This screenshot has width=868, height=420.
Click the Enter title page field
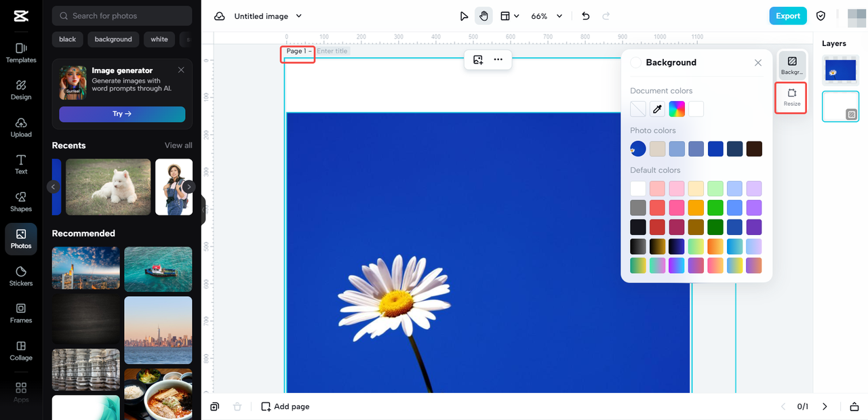point(333,51)
